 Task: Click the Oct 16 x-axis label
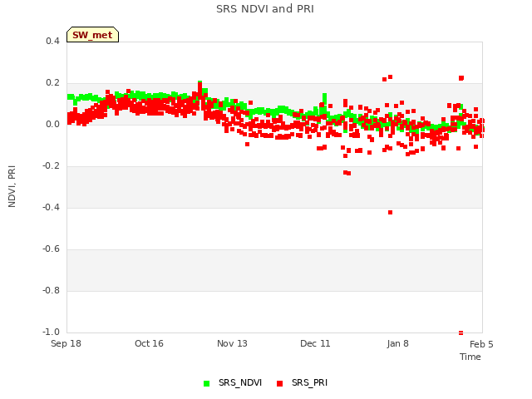coord(149,343)
